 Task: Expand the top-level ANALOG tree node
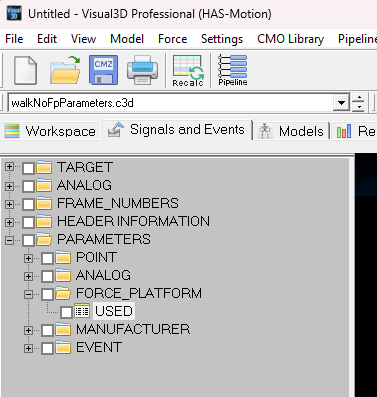(9, 186)
